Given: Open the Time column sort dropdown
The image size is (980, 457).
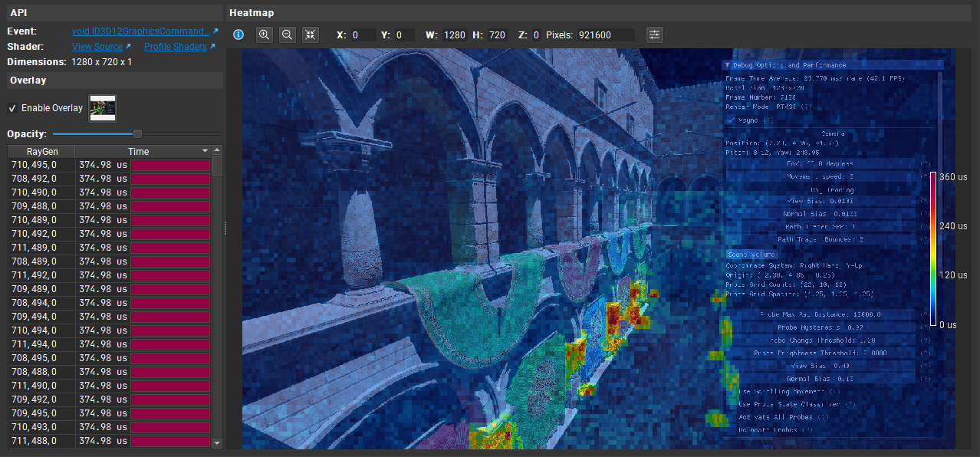Looking at the screenshot, I should (x=204, y=151).
